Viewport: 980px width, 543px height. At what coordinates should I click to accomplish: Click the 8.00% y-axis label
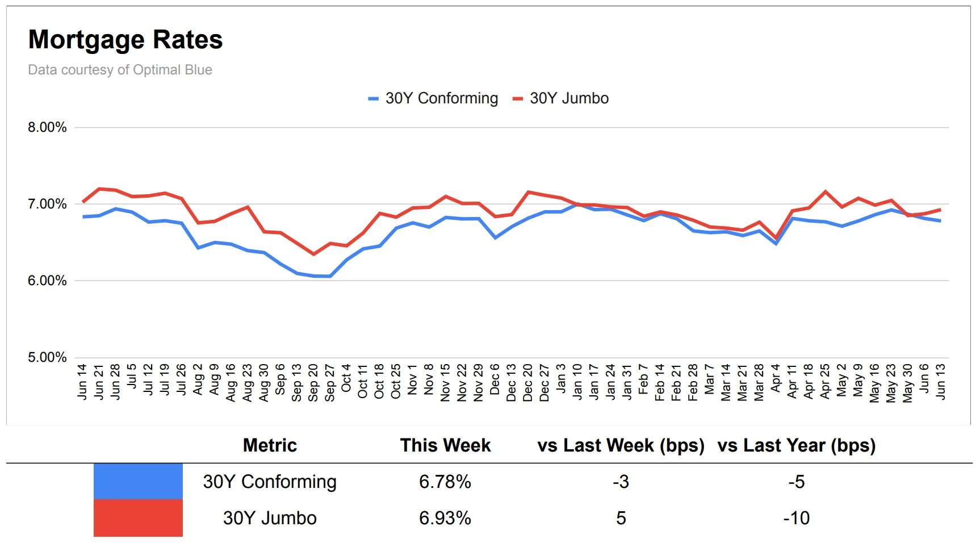point(47,127)
